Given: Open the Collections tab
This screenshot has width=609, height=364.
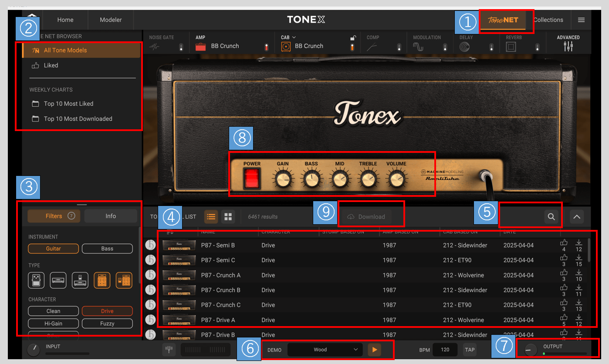Looking at the screenshot, I should click(548, 20).
